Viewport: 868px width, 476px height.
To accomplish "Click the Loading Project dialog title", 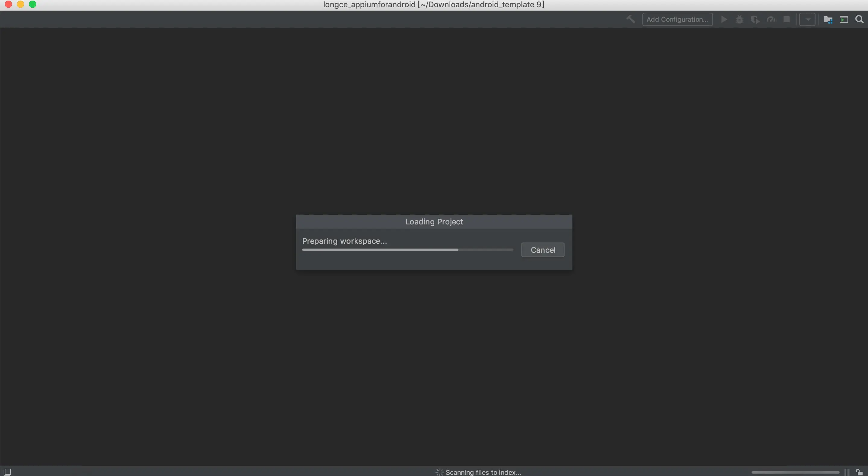I will (x=434, y=221).
